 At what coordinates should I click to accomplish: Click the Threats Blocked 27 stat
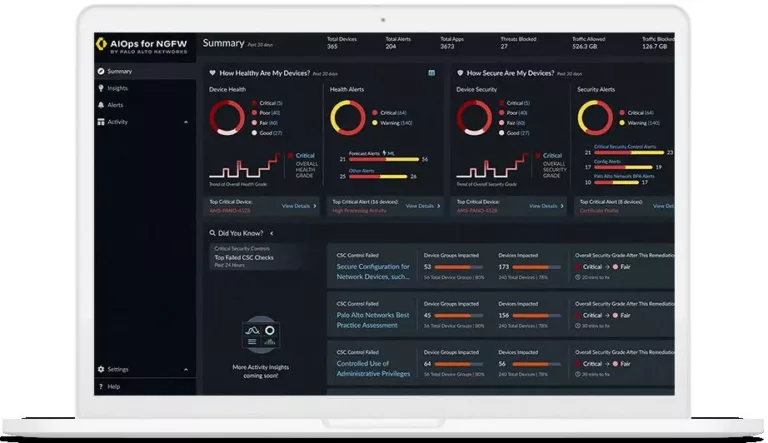tap(518, 43)
